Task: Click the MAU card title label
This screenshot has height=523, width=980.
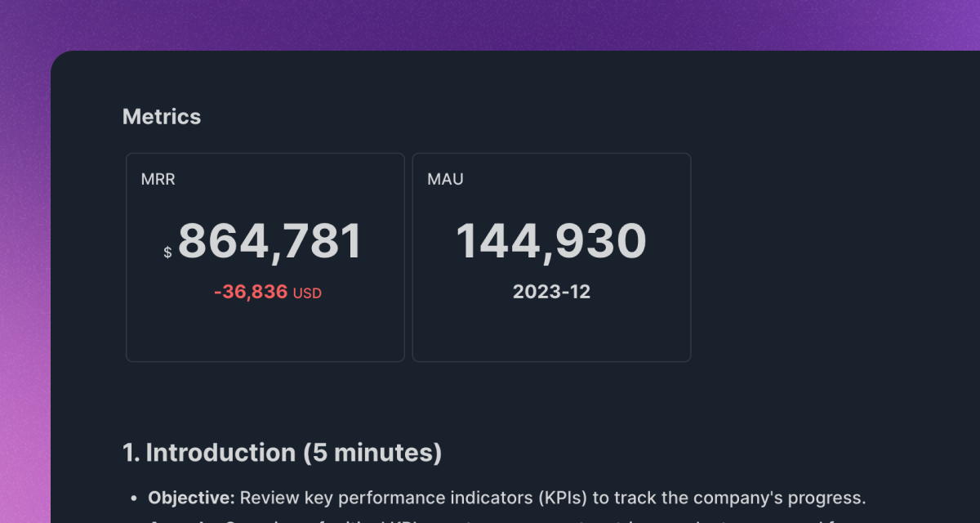Action: click(445, 179)
